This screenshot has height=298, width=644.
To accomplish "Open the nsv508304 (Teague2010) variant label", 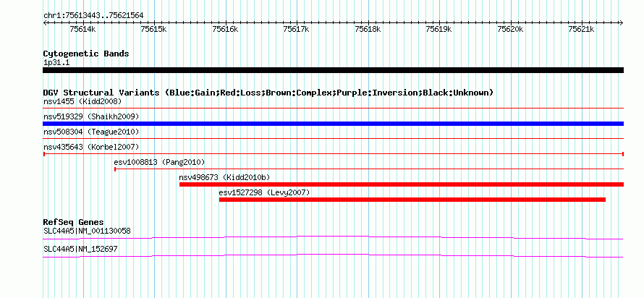I will (91, 132).
